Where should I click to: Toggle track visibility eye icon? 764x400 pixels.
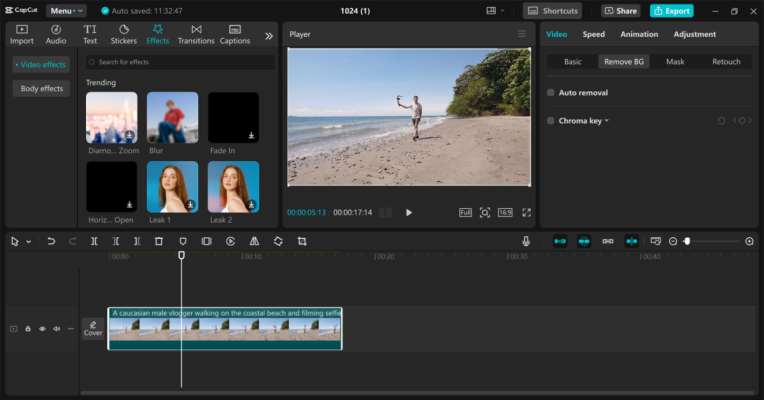tap(42, 328)
